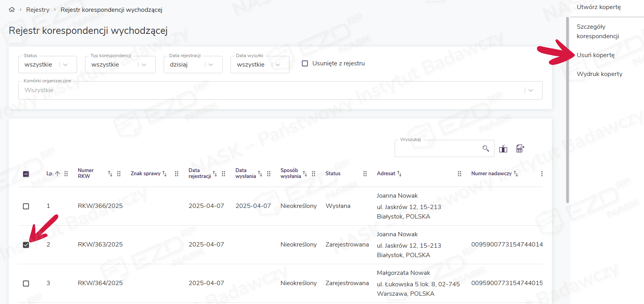644x304 pixels.
Task: Click the magnifier icon in the Wyszukaj field
Action: click(485, 148)
